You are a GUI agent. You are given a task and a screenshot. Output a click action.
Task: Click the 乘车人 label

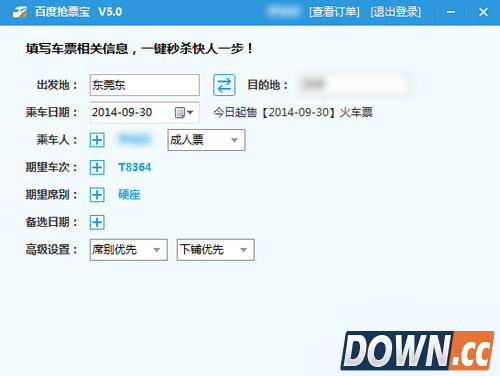pos(57,140)
